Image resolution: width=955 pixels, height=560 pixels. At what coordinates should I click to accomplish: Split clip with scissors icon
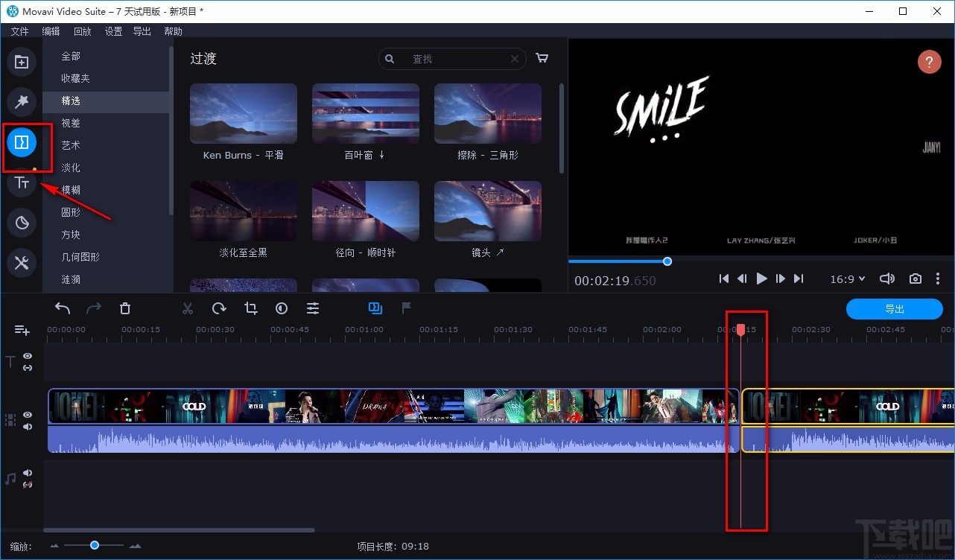point(188,308)
